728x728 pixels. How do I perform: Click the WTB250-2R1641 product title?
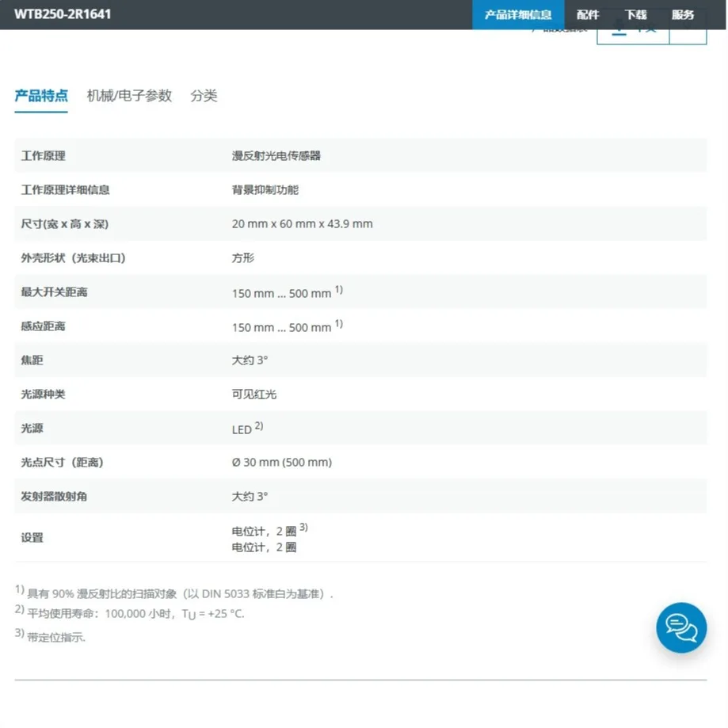(63, 14)
